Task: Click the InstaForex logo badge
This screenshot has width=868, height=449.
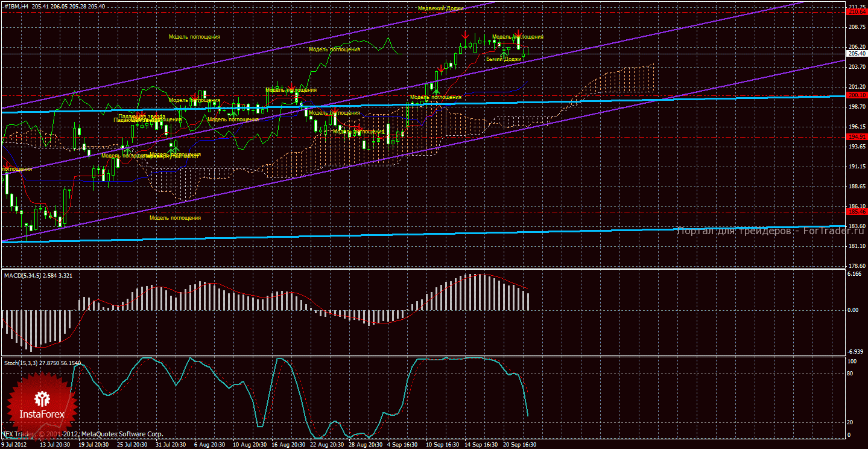Action: [41, 401]
